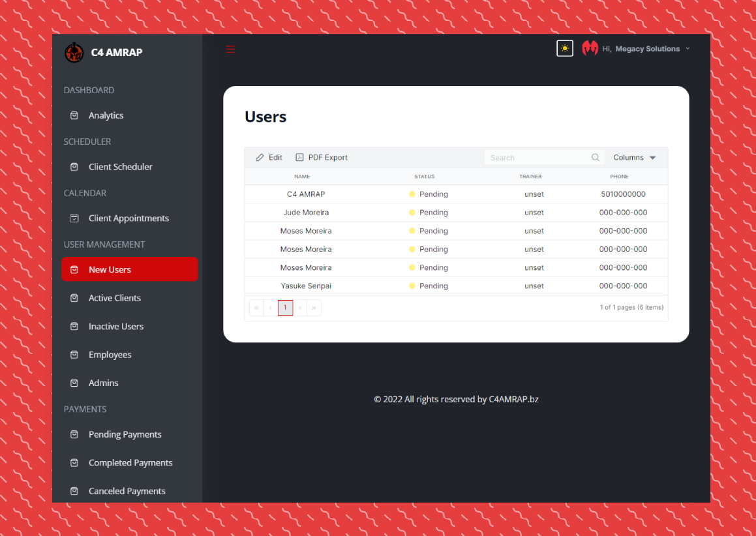756x536 pixels.
Task: Select the C4 AMRAP user row name
Action: pos(306,194)
